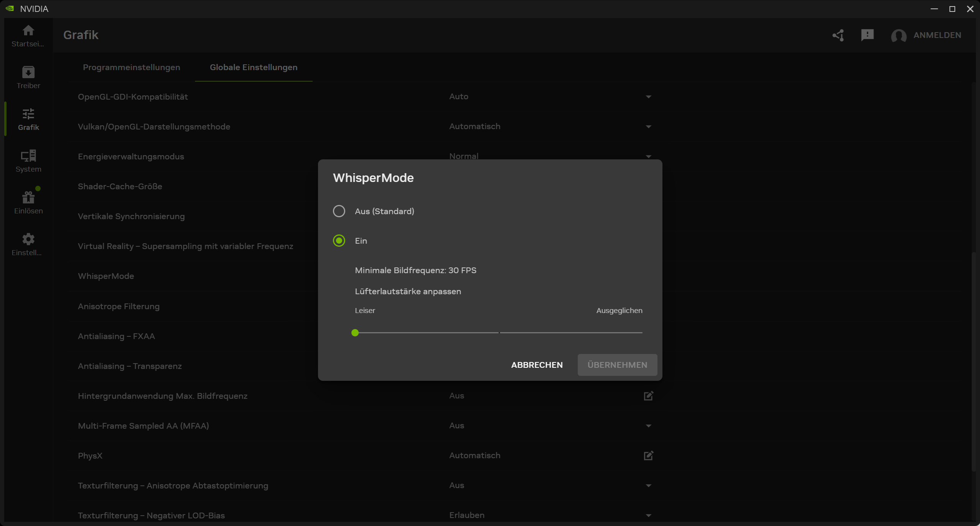Select the Aus (Standard) radio option
Image resolution: width=980 pixels, height=526 pixels.
pos(339,211)
